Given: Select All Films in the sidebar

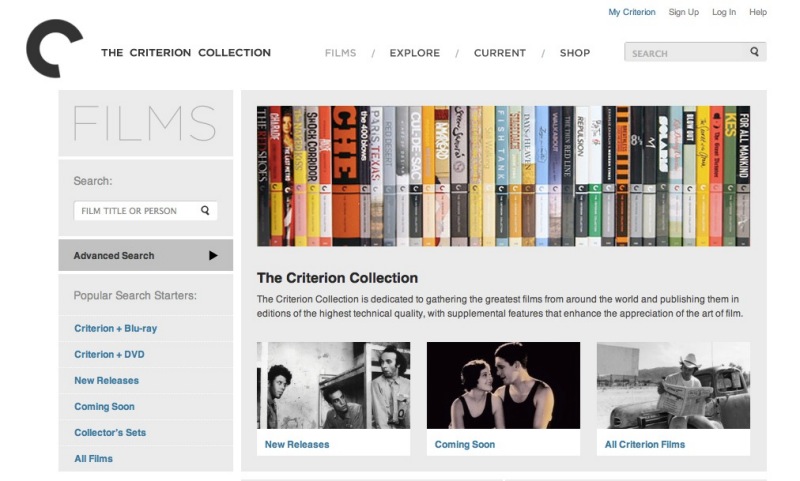Looking at the screenshot, I should pos(93,459).
